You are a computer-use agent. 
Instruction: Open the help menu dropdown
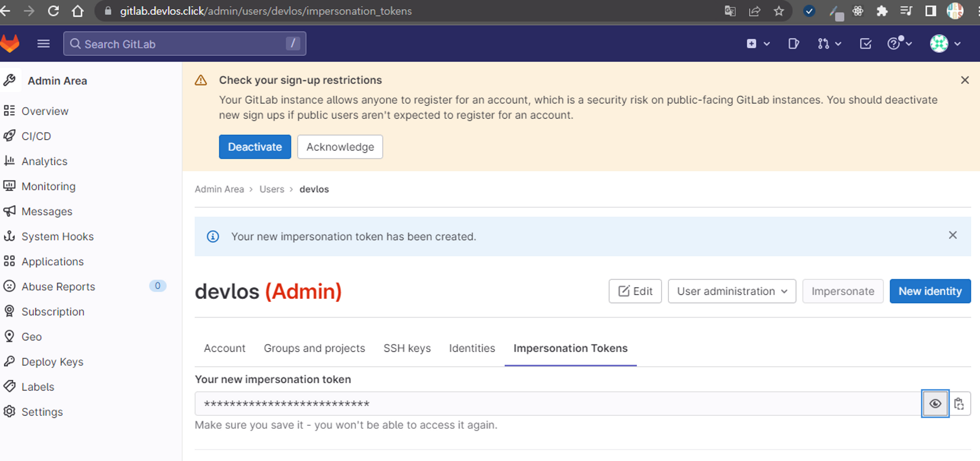coord(900,44)
